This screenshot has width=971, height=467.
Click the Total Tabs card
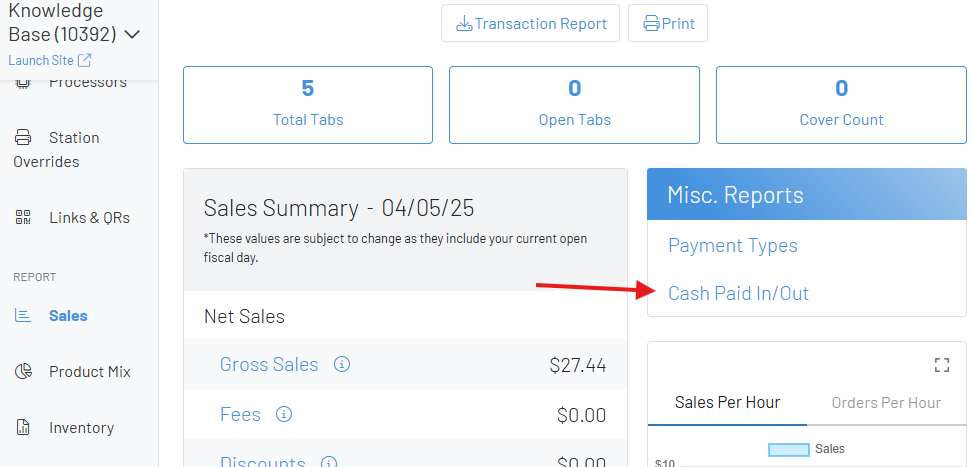pyautogui.click(x=308, y=104)
